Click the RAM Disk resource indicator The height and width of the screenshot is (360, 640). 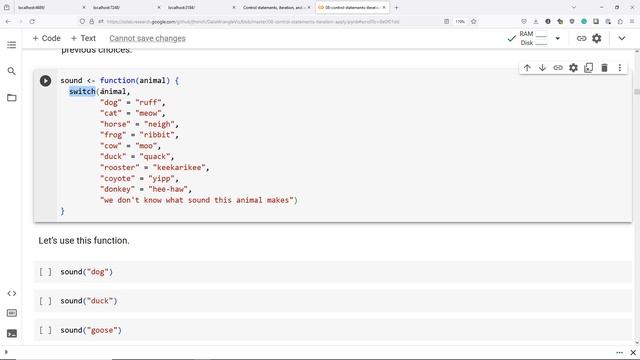[533, 38]
